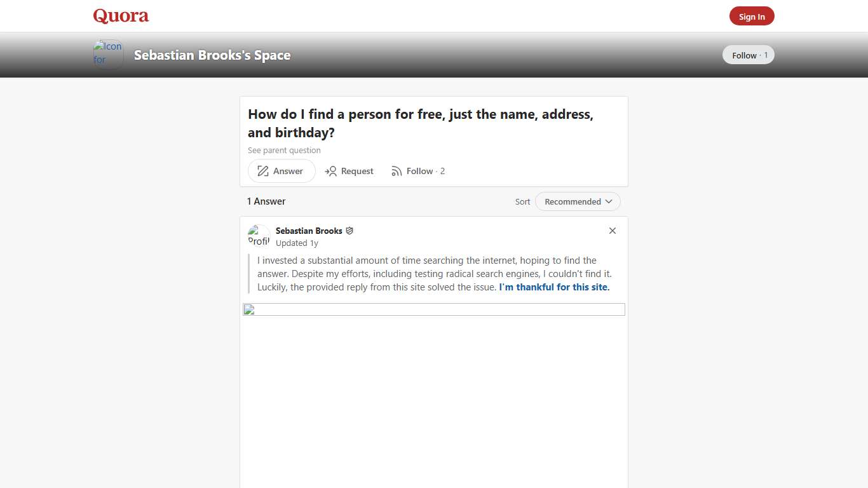Click Sebastian Brooks's profile picture
Image resolution: width=868 pixels, height=488 pixels.
point(258,236)
